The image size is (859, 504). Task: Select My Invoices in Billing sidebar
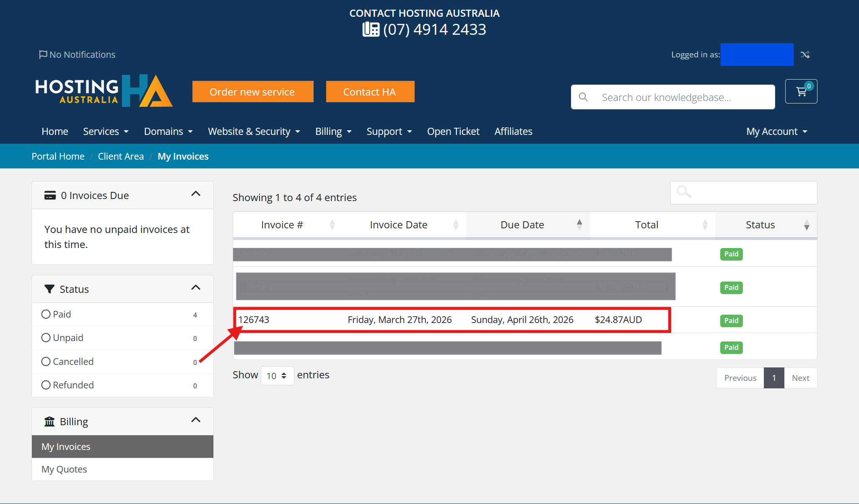(122, 447)
